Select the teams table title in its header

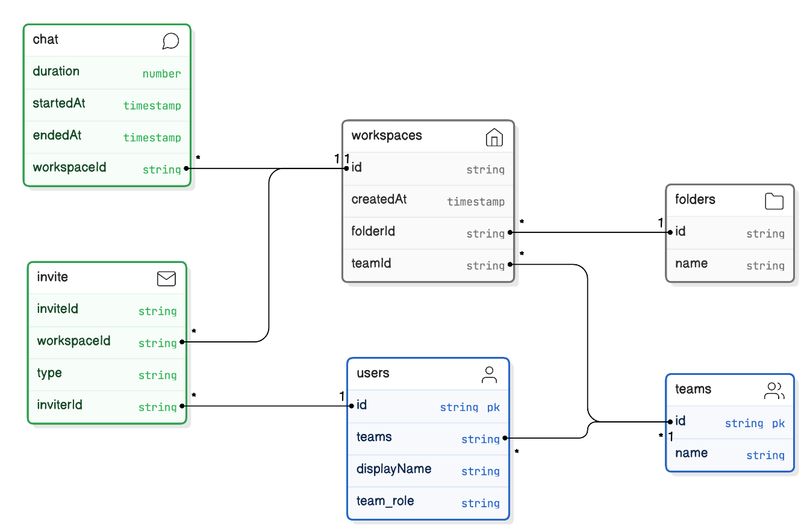(693, 389)
